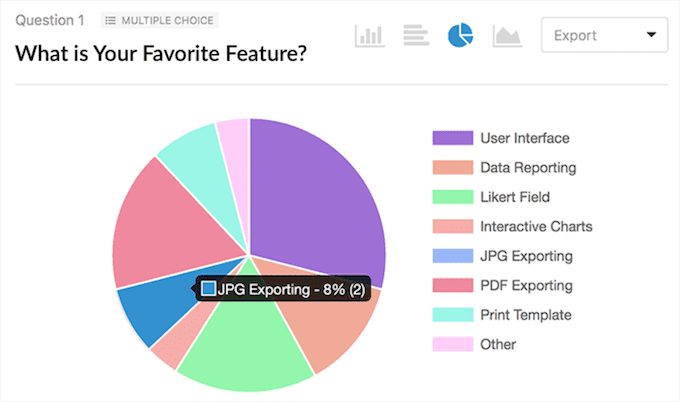This screenshot has width=680, height=402.
Task: Toggle Print Template legend swatch
Action: (453, 315)
